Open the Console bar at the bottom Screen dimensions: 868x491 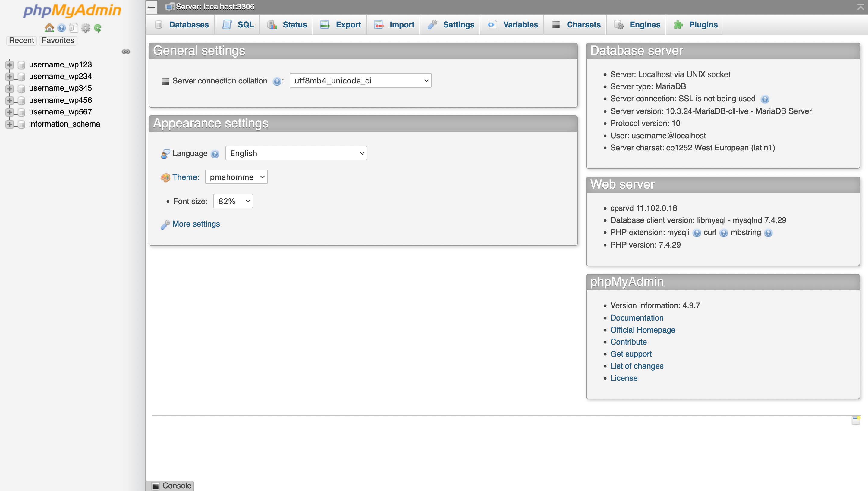(x=171, y=486)
